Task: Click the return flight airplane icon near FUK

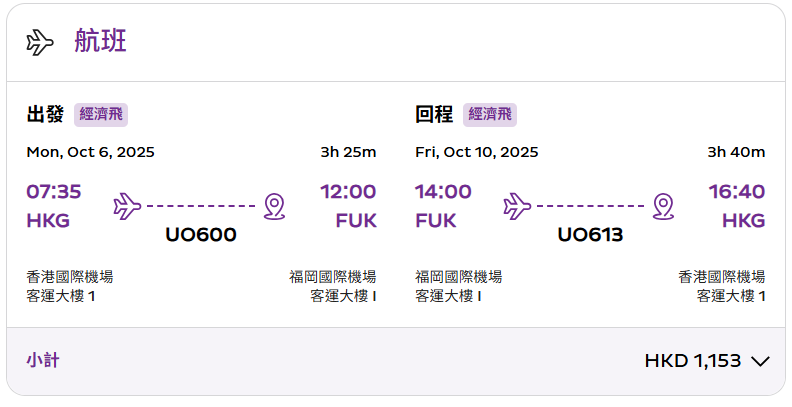Action: click(517, 206)
